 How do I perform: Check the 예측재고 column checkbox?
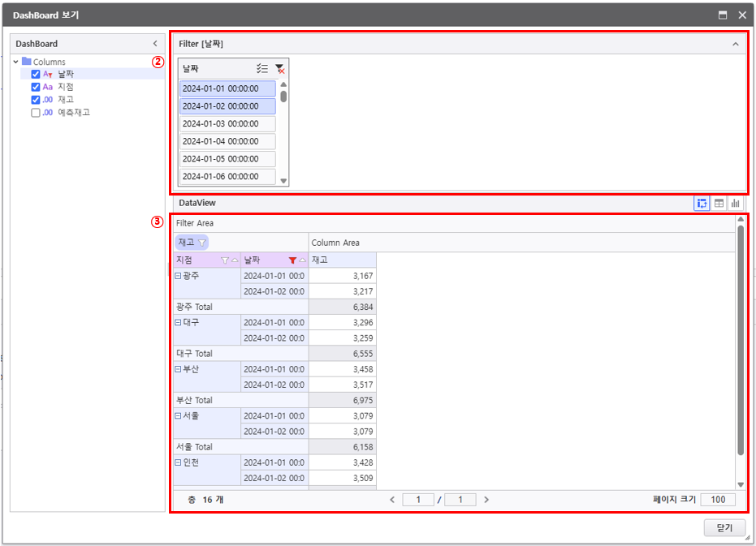[35, 113]
